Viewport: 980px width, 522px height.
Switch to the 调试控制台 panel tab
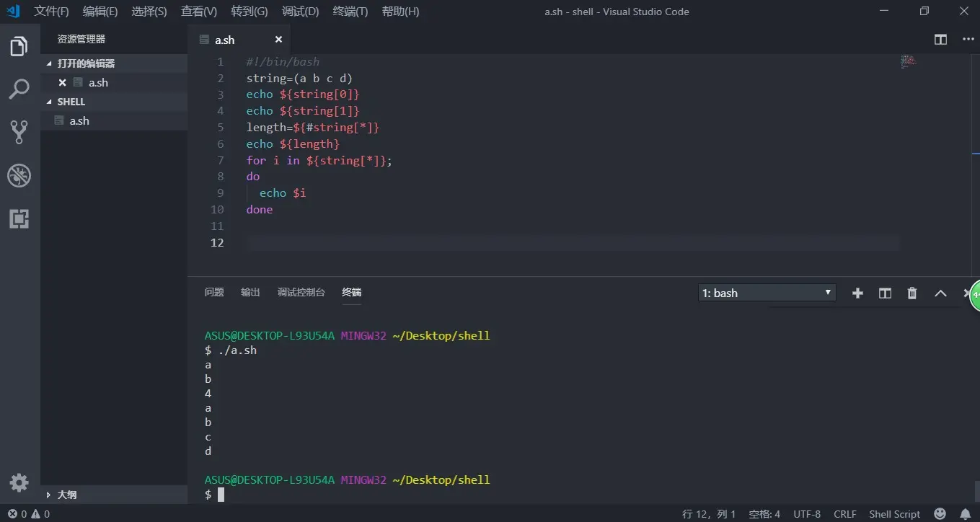[301, 292]
